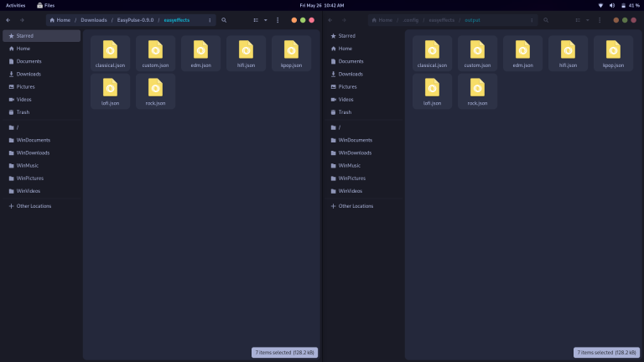Go to Downloads in the left path bar

pos(93,19)
